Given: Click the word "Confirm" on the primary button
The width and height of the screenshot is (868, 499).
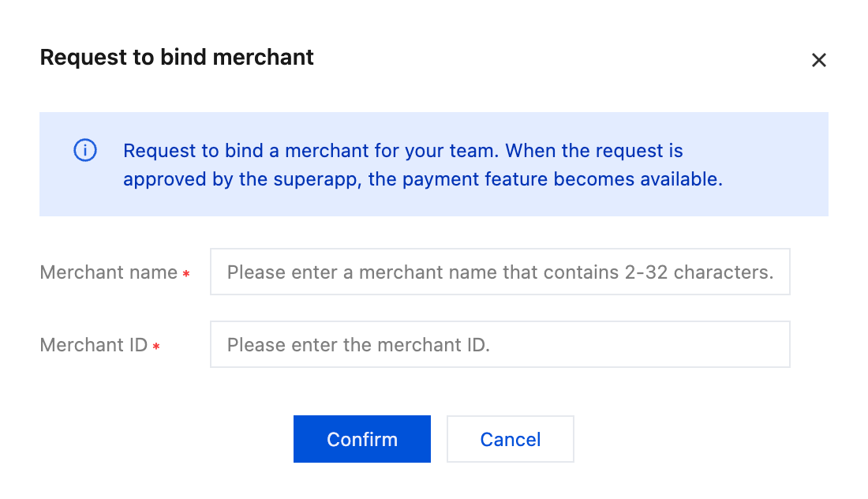Looking at the screenshot, I should click(362, 440).
